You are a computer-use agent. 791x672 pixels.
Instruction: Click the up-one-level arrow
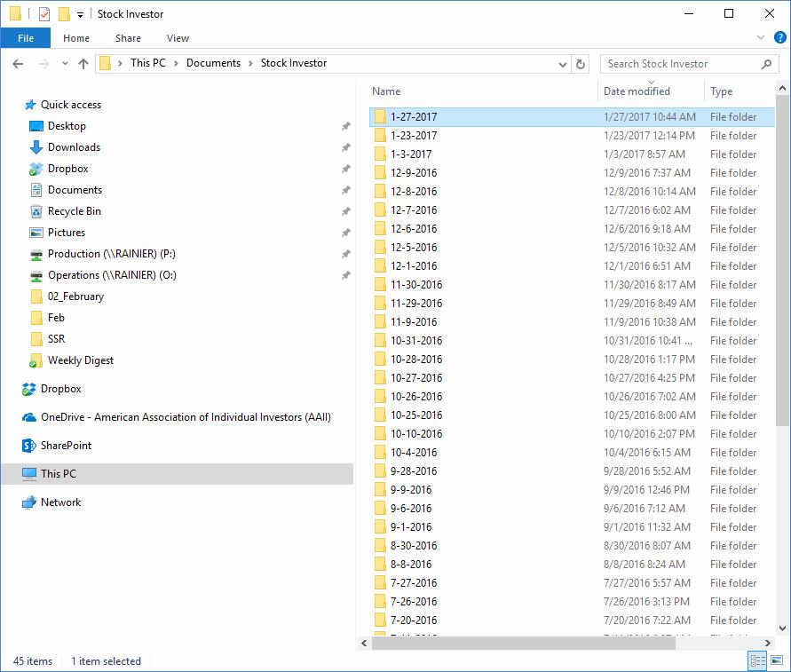[x=83, y=63]
